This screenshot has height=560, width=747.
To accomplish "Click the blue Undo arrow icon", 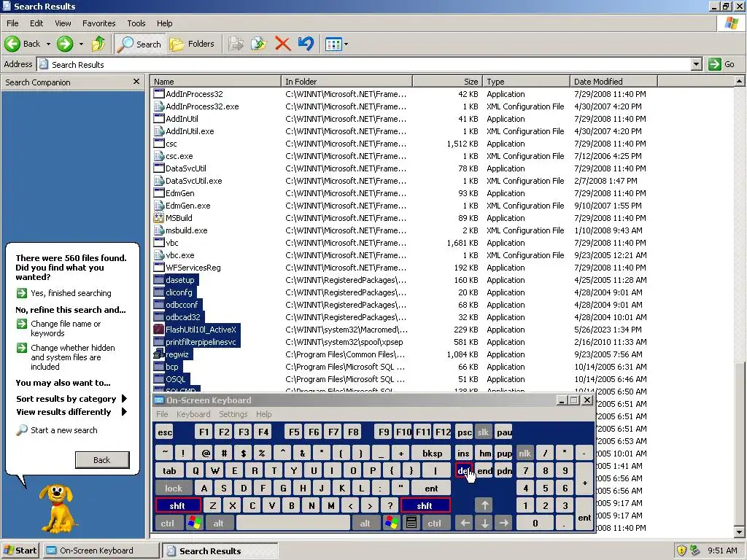I will click(306, 44).
